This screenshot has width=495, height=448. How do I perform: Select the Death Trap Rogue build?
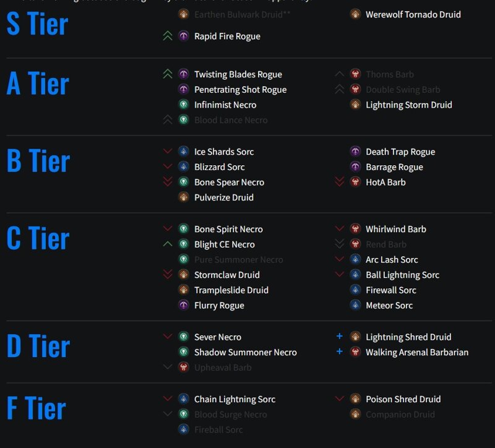point(400,152)
